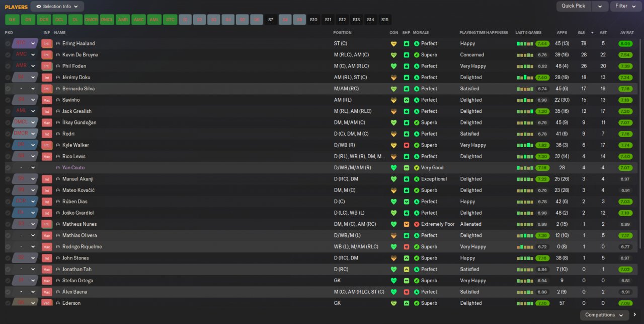Click the Int status icon for Erling Haaland

coord(47,44)
